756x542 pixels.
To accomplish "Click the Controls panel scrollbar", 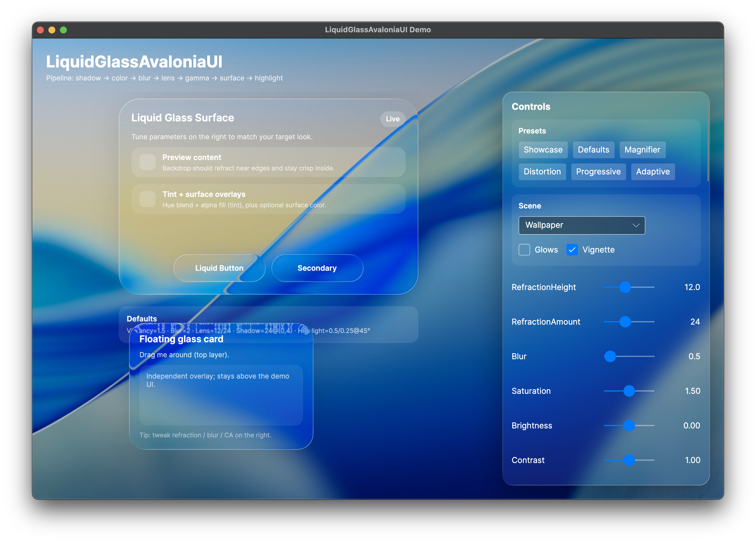I will (x=708, y=142).
